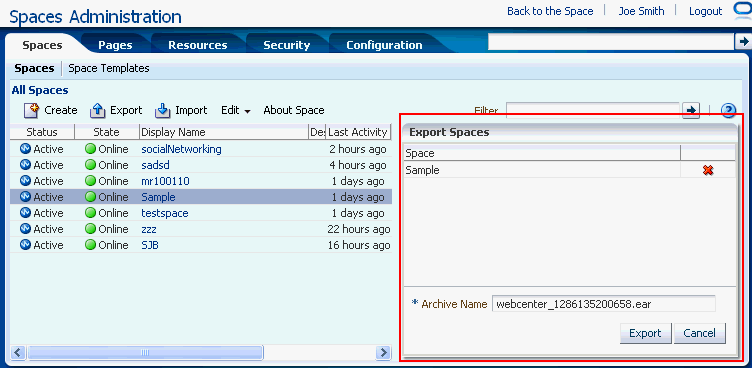Select the Space Templates subtab
This screenshot has width=752, height=368.
point(109,68)
